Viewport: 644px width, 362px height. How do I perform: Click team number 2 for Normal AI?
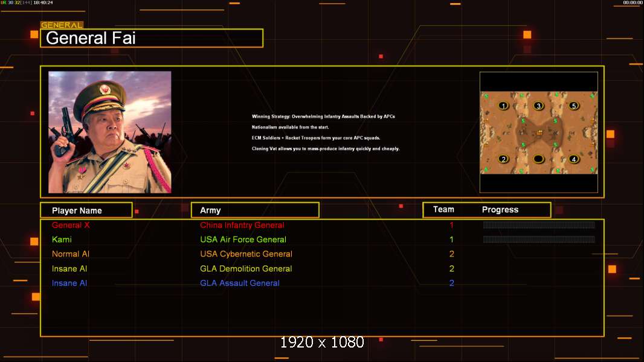click(452, 254)
